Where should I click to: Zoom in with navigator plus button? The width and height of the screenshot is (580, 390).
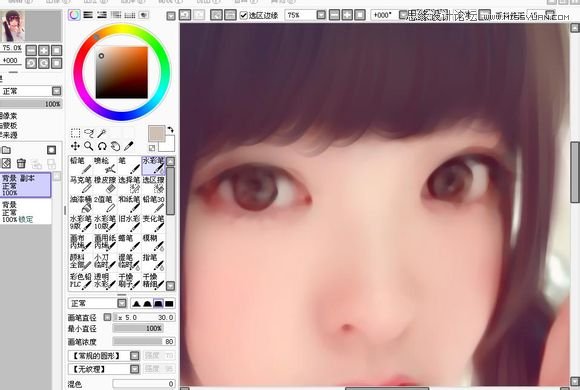point(44,50)
